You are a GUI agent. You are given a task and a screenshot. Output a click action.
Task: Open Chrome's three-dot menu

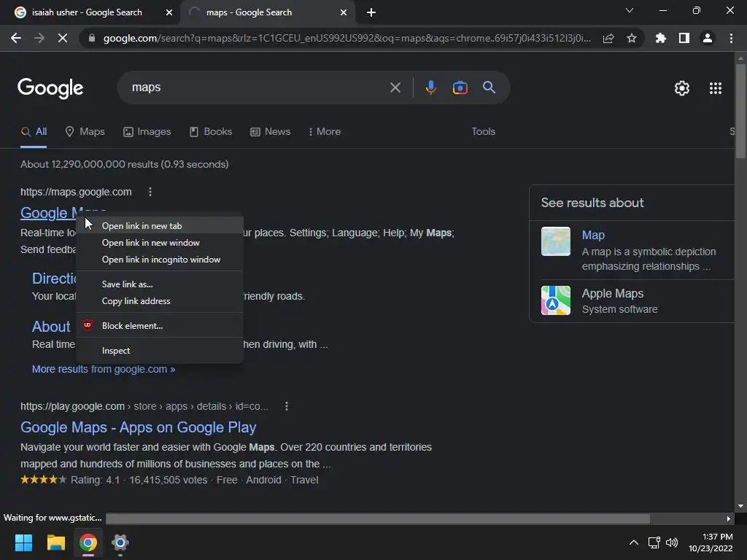click(731, 38)
